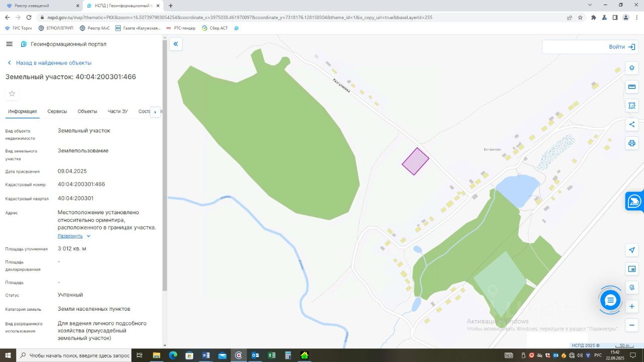Image resolution: width=644 pixels, height=362 pixels.
Task: Open Outlook from the taskbar
Action: (255, 355)
